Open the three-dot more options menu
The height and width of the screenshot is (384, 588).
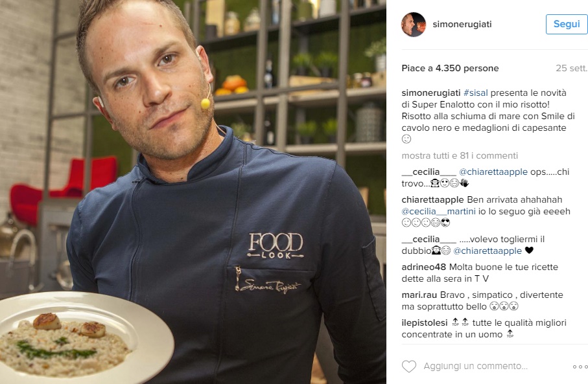point(580,367)
